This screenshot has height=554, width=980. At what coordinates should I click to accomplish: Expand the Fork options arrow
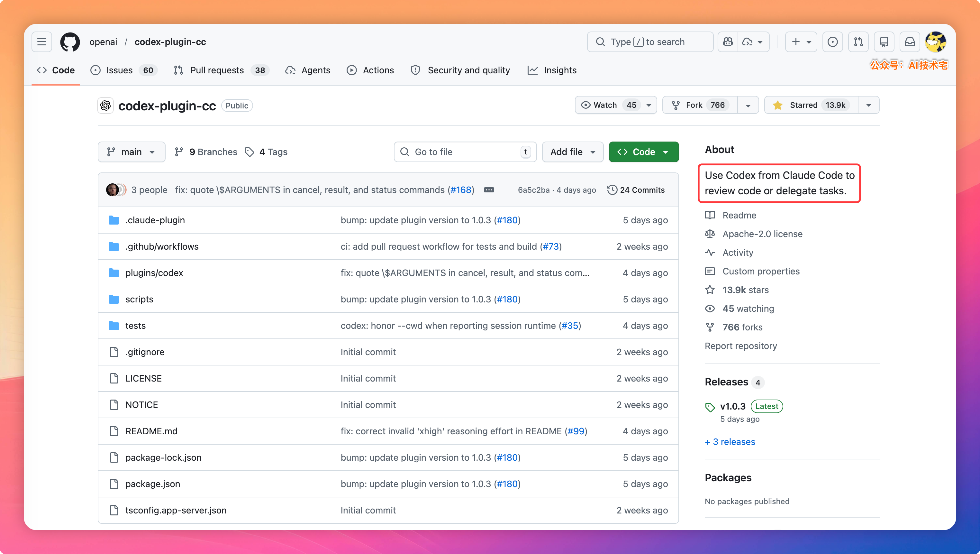[748, 106]
